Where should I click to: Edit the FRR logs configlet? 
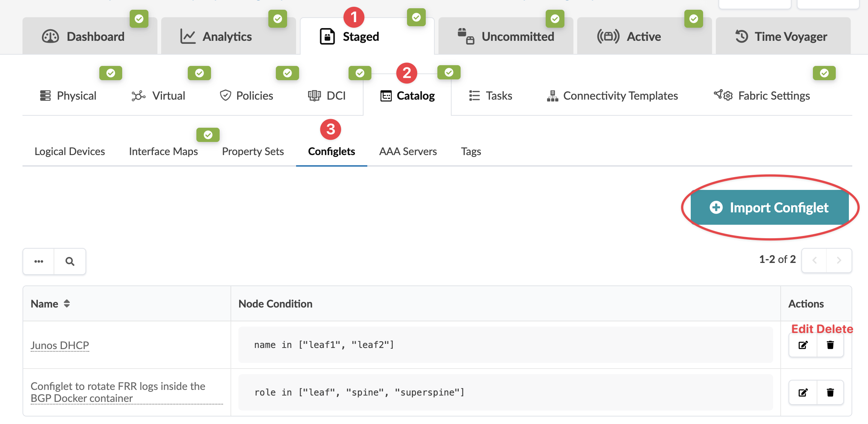click(x=803, y=393)
